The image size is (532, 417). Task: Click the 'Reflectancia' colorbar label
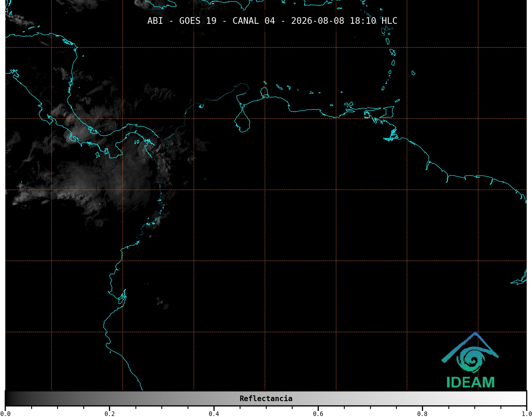coord(266,398)
